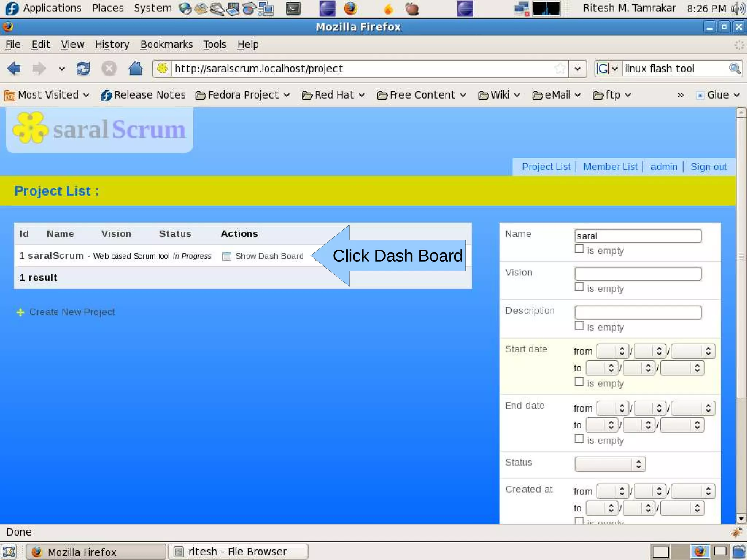Click the network status tray icon
The height and width of the screenshot is (560, 747).
point(521,9)
